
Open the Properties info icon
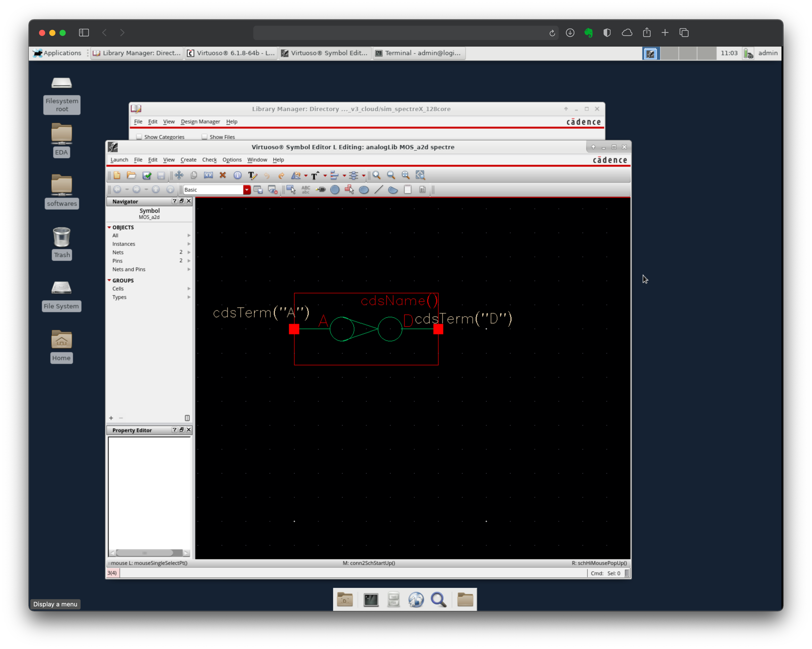tap(237, 175)
